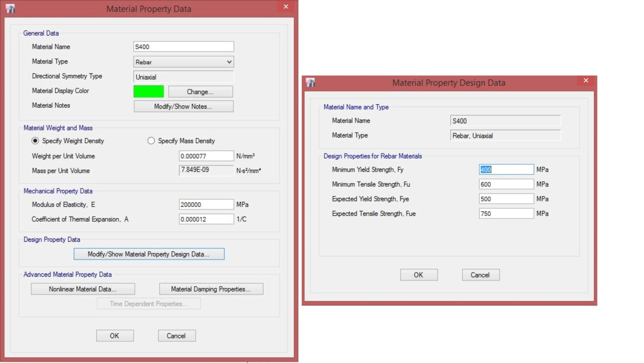Open Nonlinear Material Data settings
The height and width of the screenshot is (363, 644).
[x=83, y=289]
